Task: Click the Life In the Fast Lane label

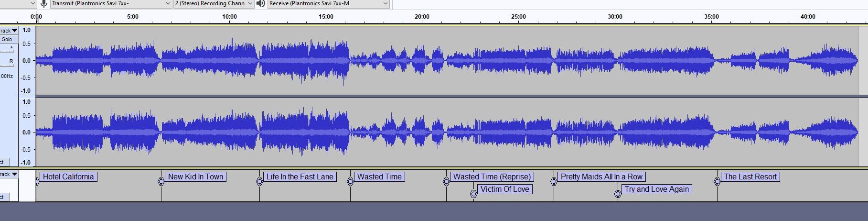Action: 300,177
